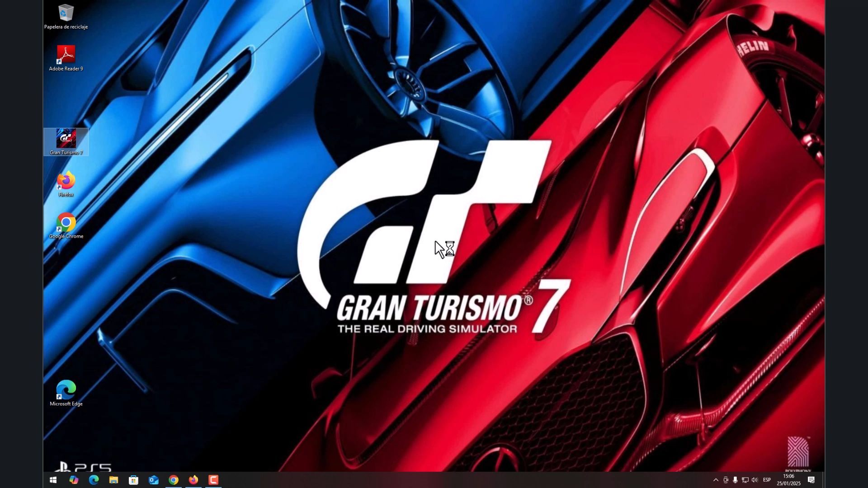Select the Firefox desktop shortcut
868x488 pixels.
coord(66,184)
